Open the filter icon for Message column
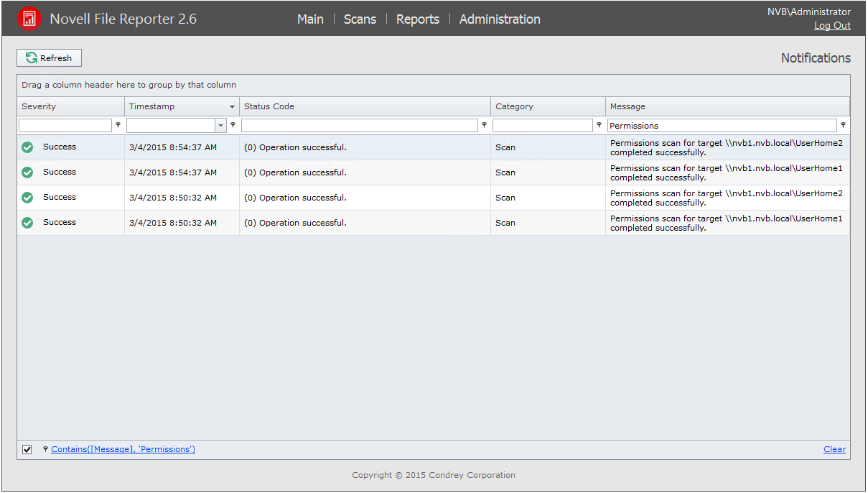Viewport: 868px width, 493px height. pyautogui.click(x=843, y=125)
